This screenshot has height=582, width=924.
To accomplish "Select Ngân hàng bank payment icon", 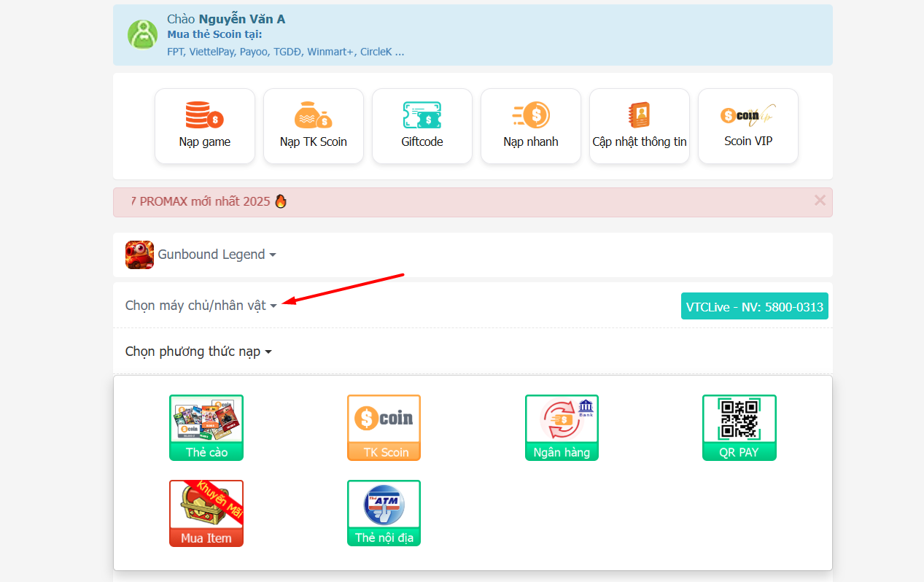I will click(x=562, y=427).
